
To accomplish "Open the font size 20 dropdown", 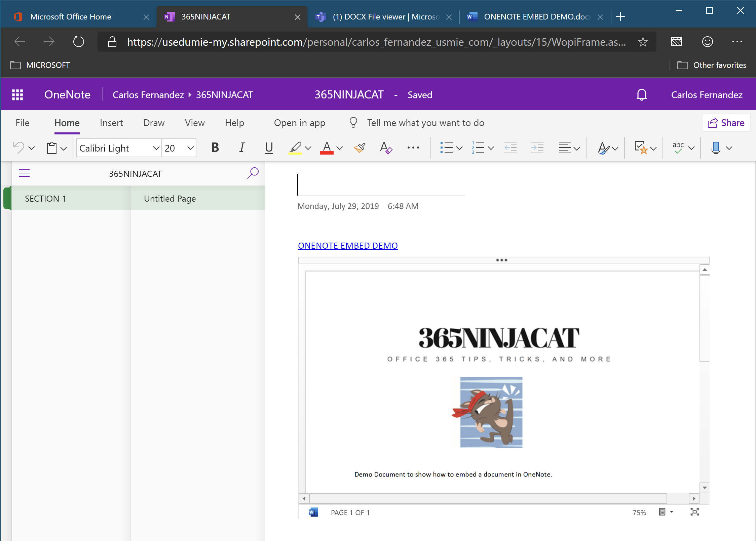I will point(190,148).
